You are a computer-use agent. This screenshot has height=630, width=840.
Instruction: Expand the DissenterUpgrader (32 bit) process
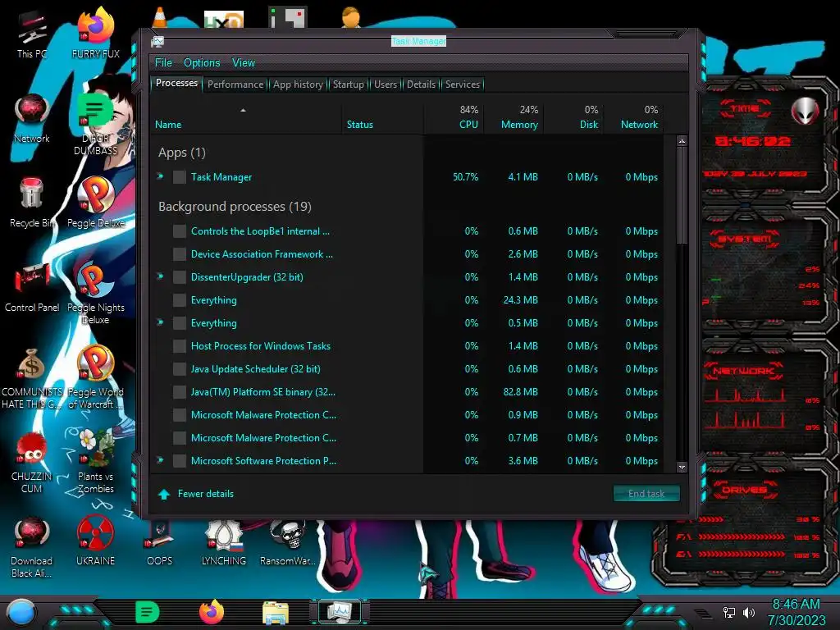click(160, 276)
